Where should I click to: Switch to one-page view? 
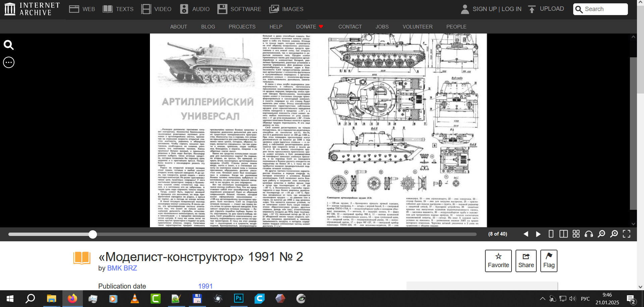(x=551, y=234)
